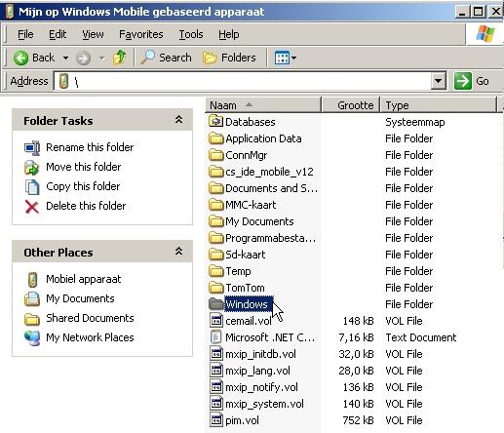Click My Network Places icon
This screenshot has height=433, width=504.
pos(32,338)
